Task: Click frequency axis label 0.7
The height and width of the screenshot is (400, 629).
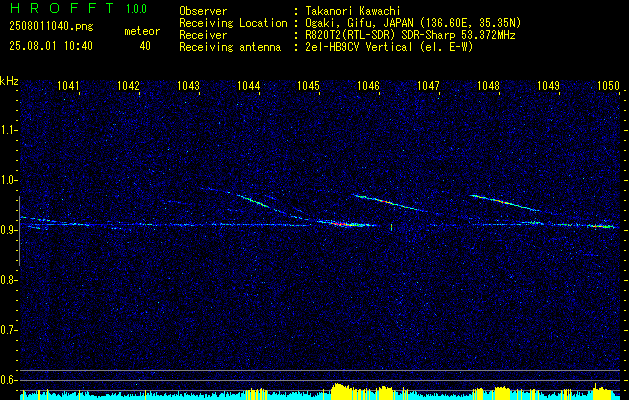Action: tap(9, 330)
